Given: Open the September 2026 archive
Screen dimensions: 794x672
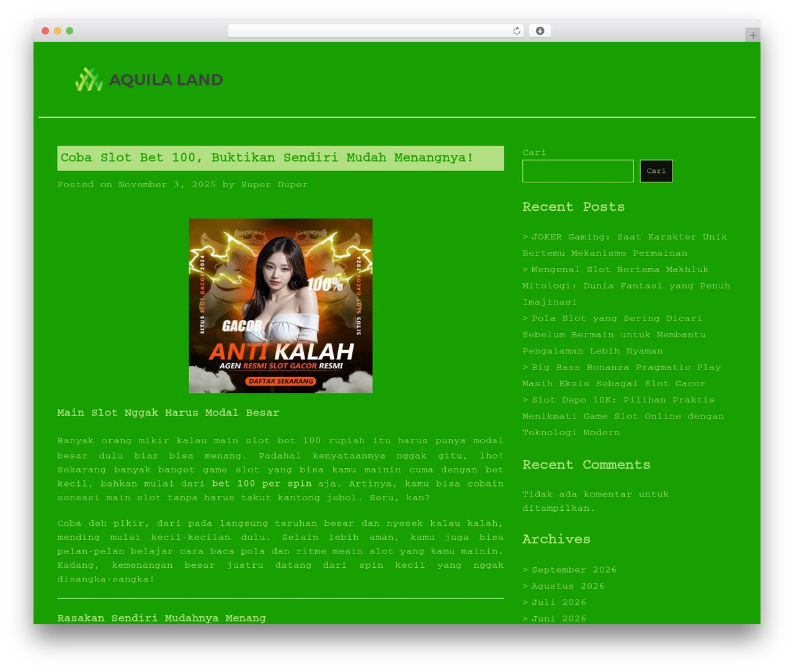Looking at the screenshot, I should (574, 570).
